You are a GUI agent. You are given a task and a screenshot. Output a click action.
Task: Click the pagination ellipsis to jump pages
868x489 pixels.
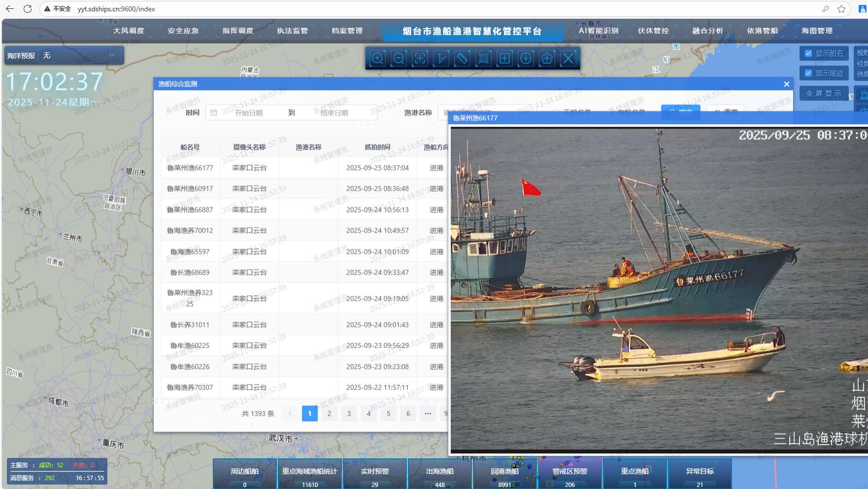[428, 414]
